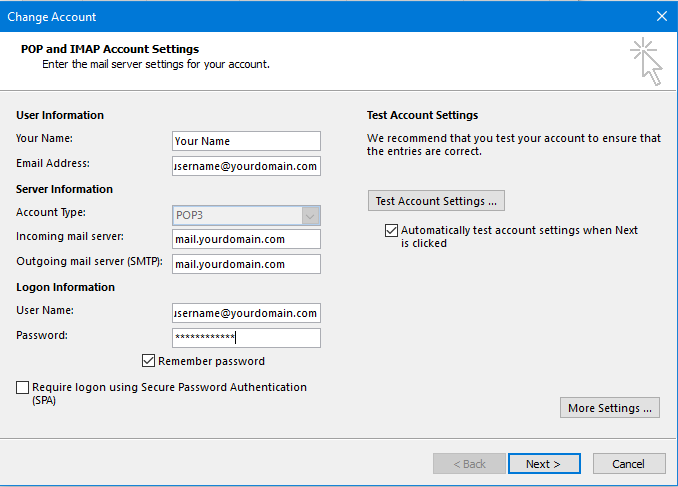Click 'Enter the mail server settings' text
Image resolution: width=678 pixels, height=487 pixels.
point(156,64)
